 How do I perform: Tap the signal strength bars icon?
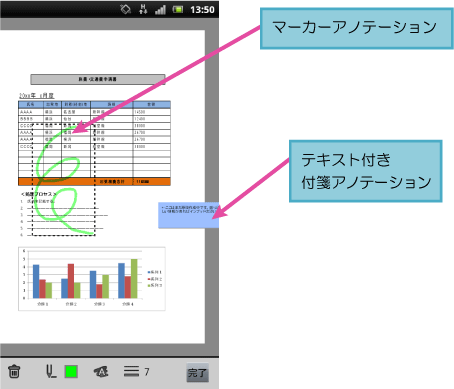pos(160,10)
